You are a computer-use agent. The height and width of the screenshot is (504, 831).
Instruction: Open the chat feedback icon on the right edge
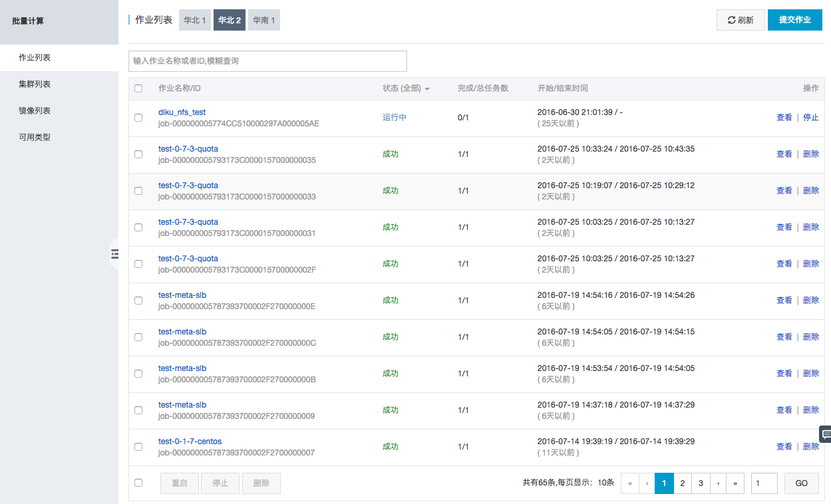826,434
